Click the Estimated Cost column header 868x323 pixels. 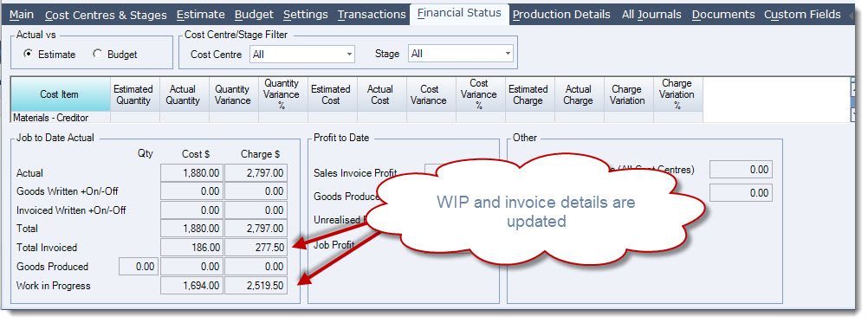tap(332, 94)
